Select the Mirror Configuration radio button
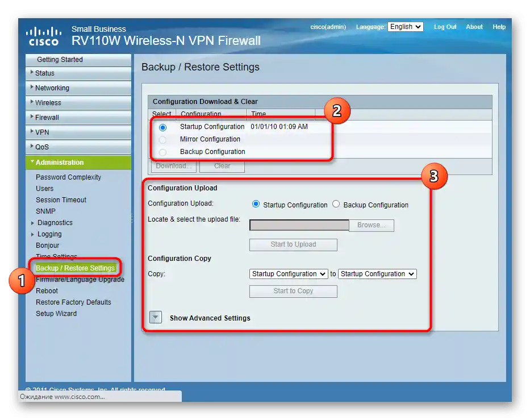The image size is (530, 420). [x=163, y=140]
